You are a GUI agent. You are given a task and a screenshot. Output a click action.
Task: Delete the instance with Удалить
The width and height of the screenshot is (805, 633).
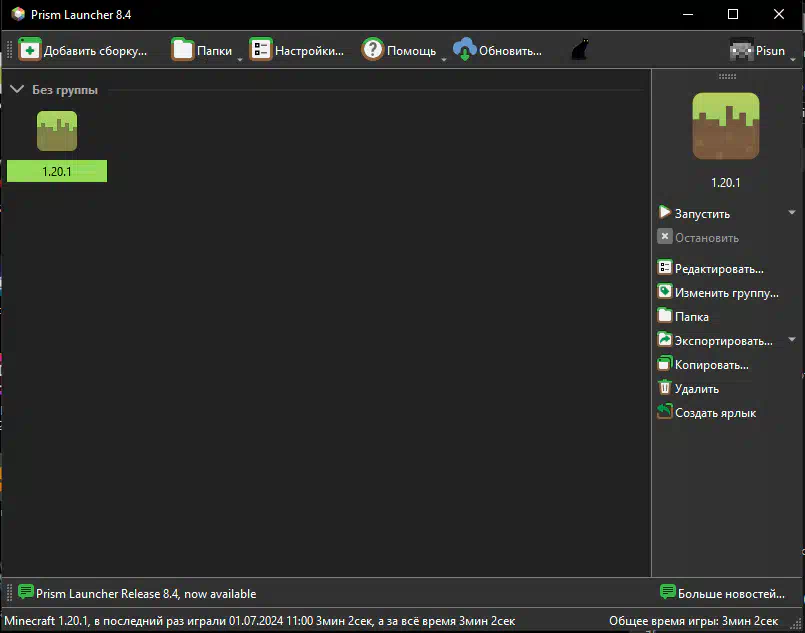coord(688,388)
